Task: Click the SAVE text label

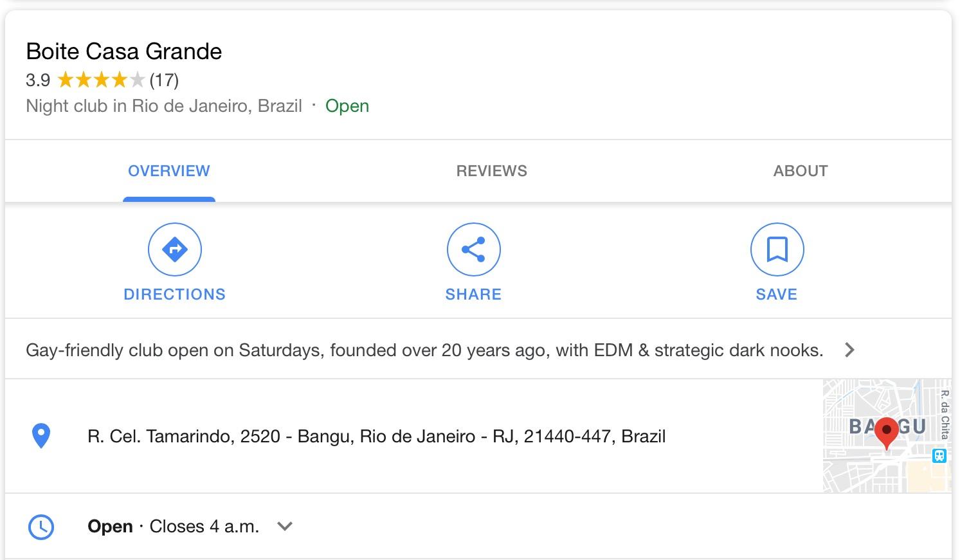Action: click(x=777, y=294)
